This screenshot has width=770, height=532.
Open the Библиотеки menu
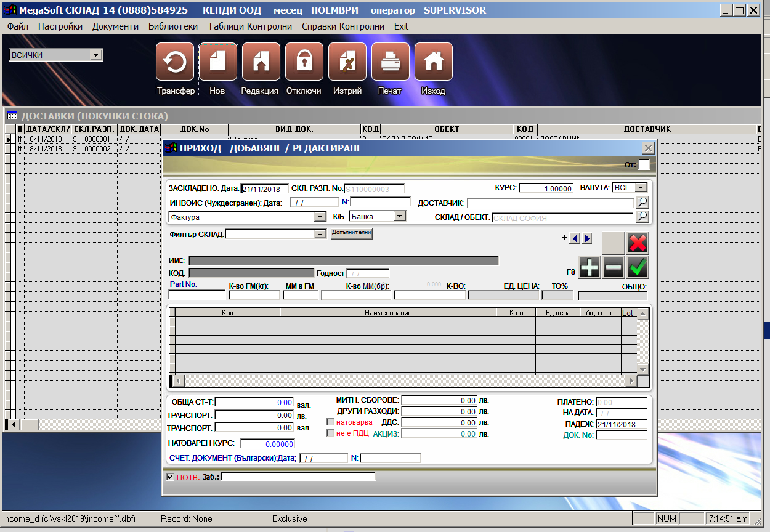tap(173, 26)
